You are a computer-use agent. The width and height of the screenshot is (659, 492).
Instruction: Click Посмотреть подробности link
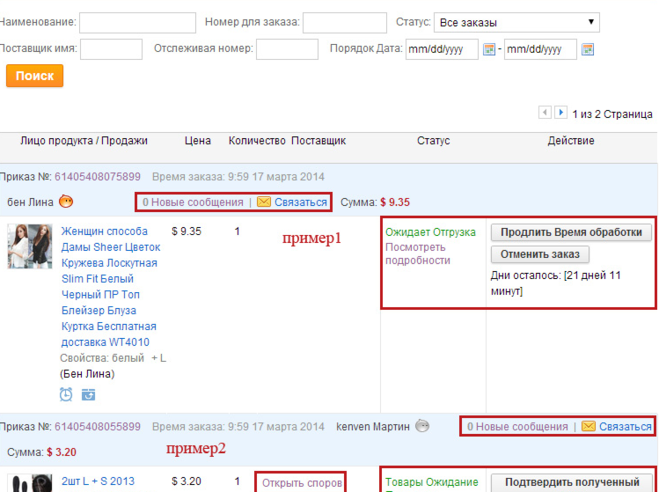coord(418,254)
